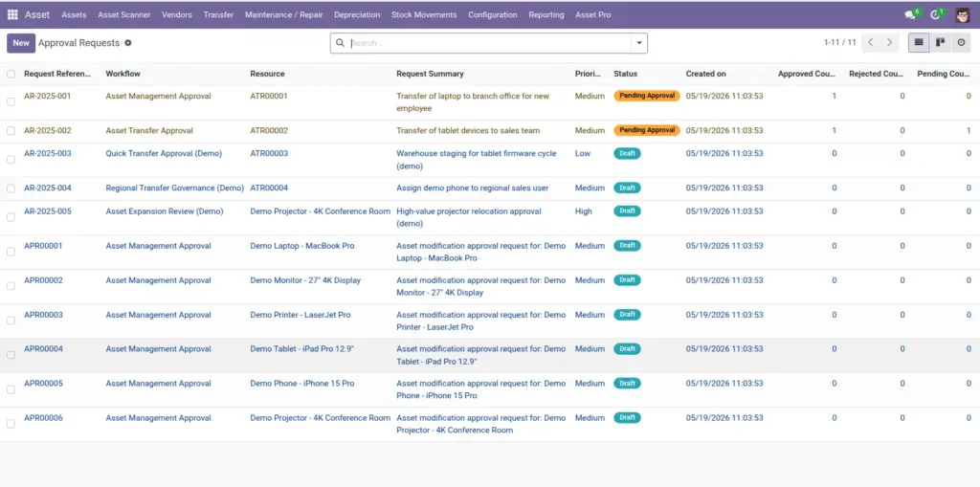
Task: Click the High priority cell
Action: [583, 211]
